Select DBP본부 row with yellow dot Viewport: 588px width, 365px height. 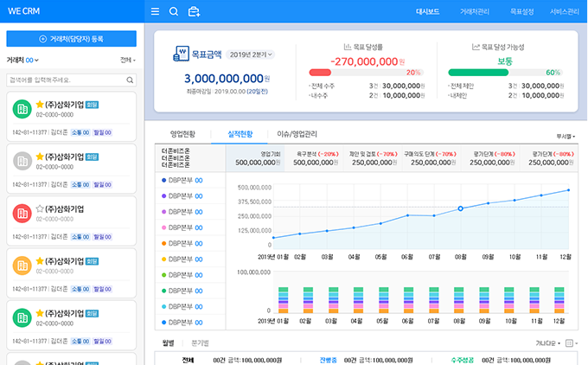[190, 259]
